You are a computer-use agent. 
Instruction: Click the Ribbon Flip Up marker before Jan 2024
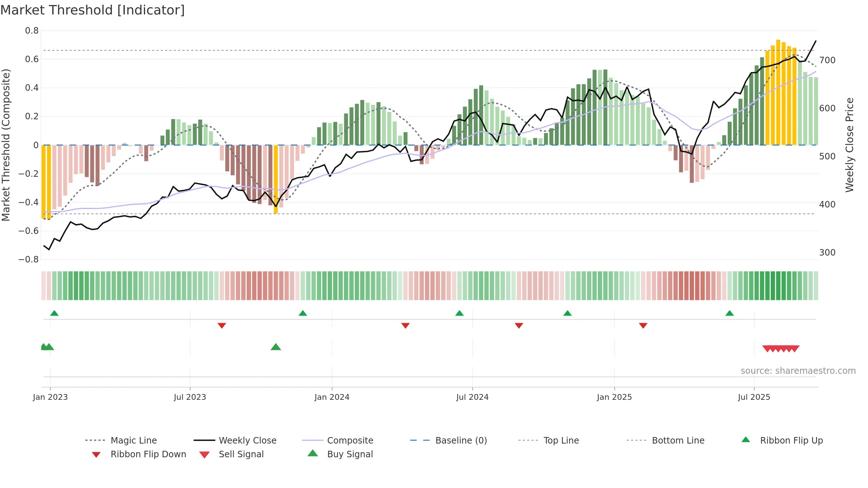(x=303, y=313)
